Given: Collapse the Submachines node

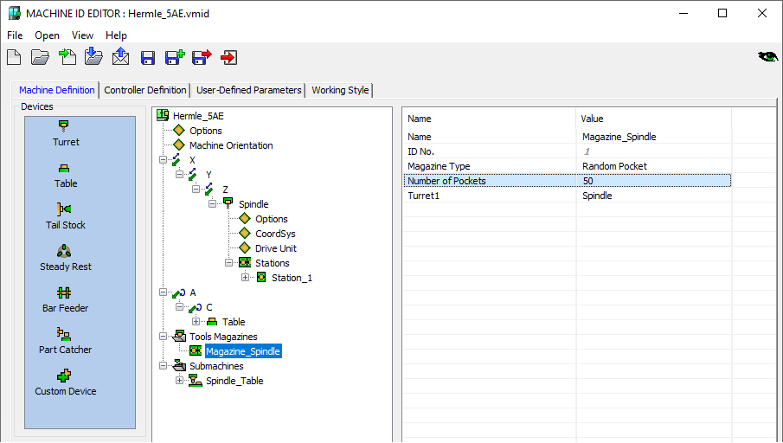Looking at the screenshot, I should (163, 366).
